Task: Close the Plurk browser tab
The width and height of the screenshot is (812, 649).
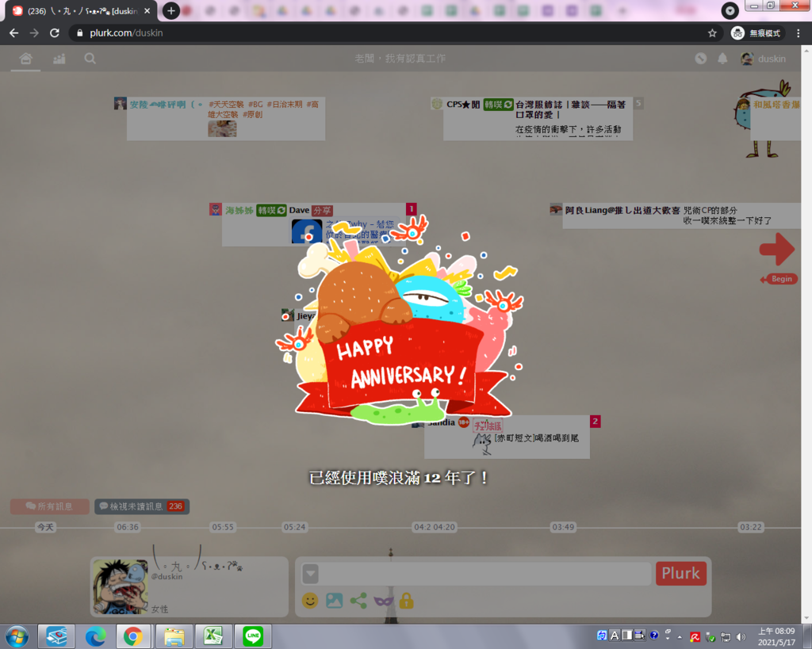Action: coord(147,11)
